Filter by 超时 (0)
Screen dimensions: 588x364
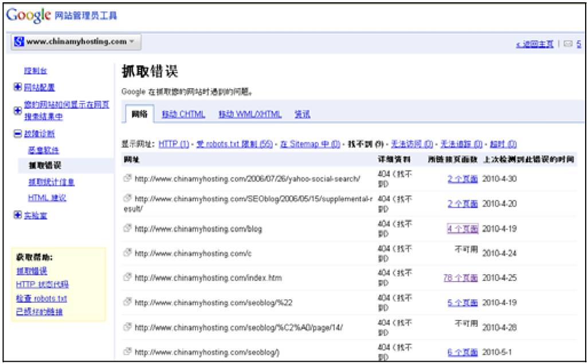click(503, 144)
